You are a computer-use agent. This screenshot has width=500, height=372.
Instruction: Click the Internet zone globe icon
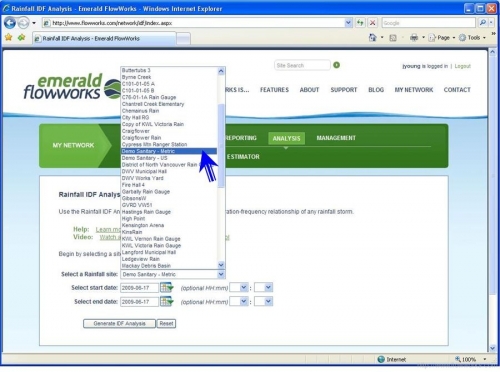381,359
